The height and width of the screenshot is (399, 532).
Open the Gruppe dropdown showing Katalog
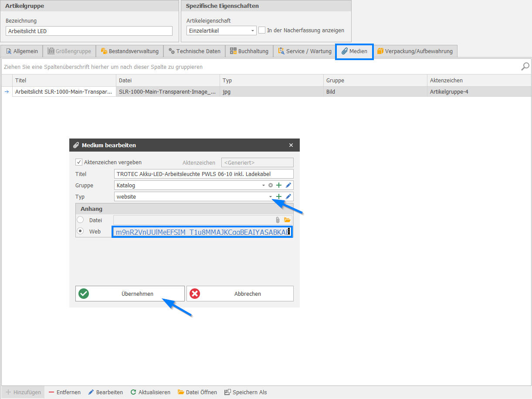tap(263, 185)
